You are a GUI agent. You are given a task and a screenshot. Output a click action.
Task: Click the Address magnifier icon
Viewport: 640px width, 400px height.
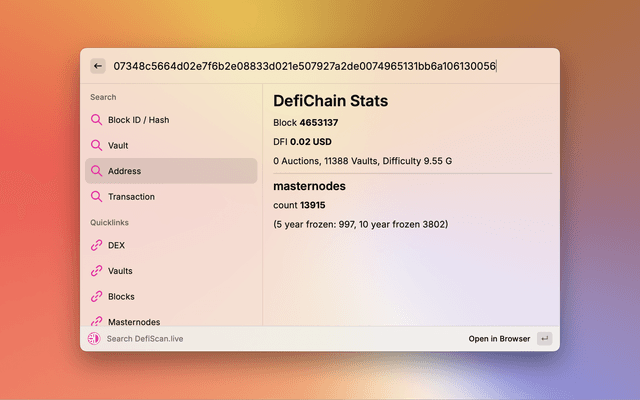97,171
